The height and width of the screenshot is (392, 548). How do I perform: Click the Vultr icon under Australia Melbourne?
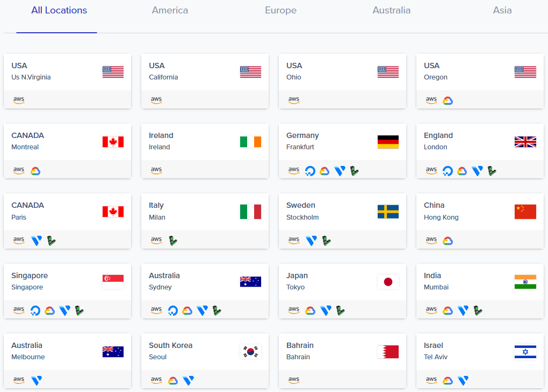pos(37,380)
